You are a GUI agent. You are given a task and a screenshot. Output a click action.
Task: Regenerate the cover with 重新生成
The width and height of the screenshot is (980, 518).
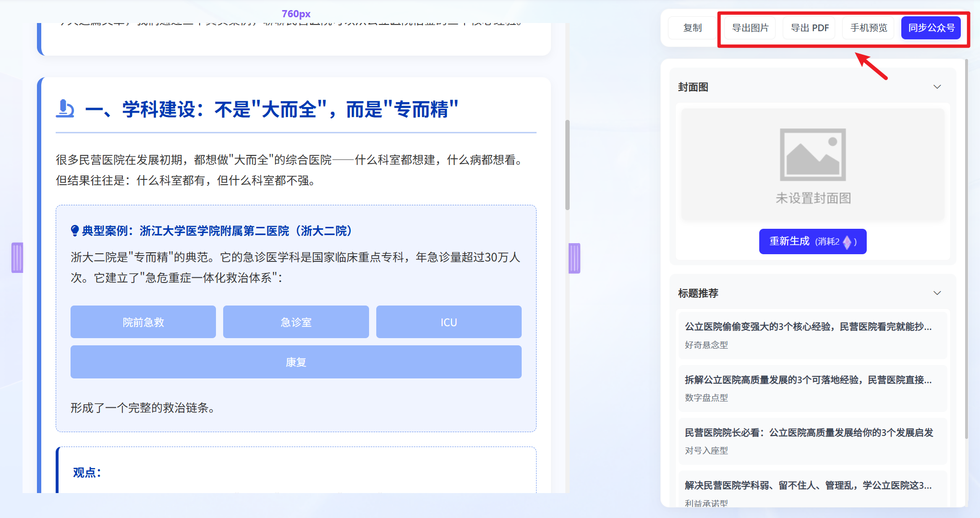tap(813, 241)
